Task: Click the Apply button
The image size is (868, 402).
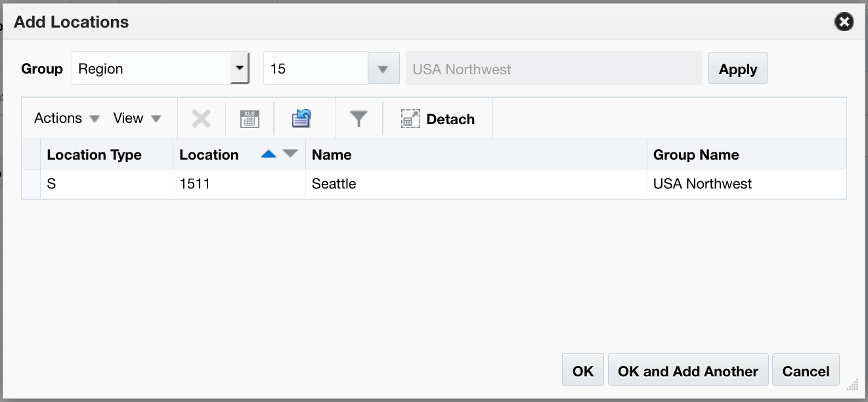Action: coord(737,68)
